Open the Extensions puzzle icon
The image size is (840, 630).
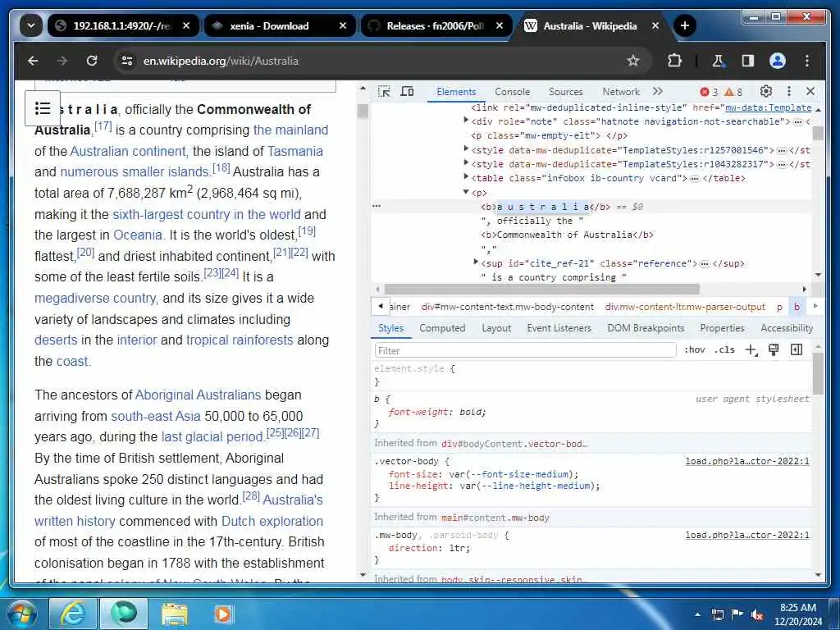(674, 61)
